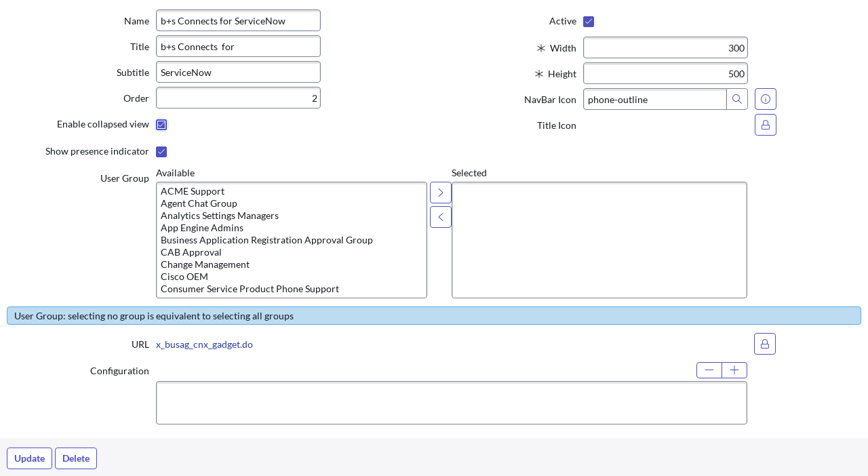Move selected group to Selected list
The image size is (868, 476).
(441, 193)
